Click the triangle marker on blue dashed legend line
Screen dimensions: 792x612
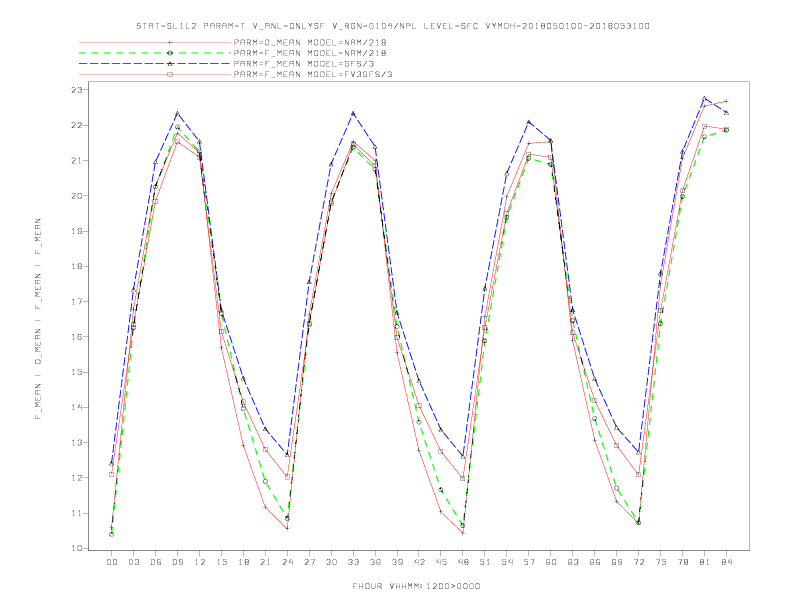pos(170,64)
